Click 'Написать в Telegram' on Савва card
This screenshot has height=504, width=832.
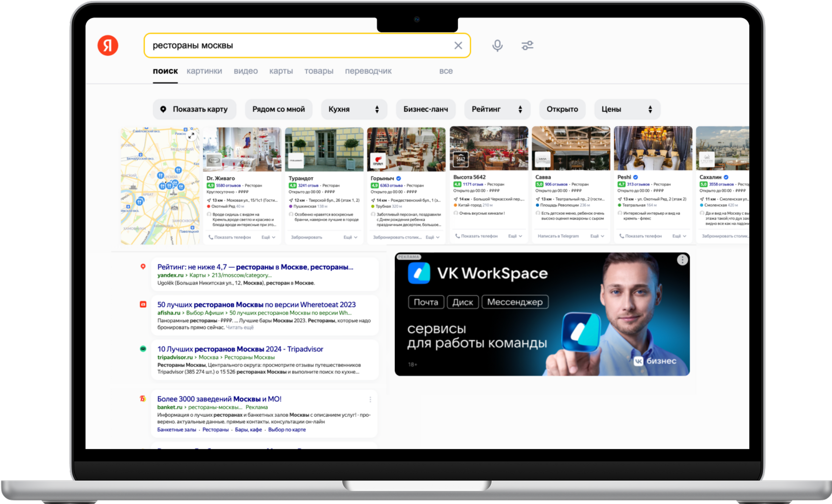point(558,236)
